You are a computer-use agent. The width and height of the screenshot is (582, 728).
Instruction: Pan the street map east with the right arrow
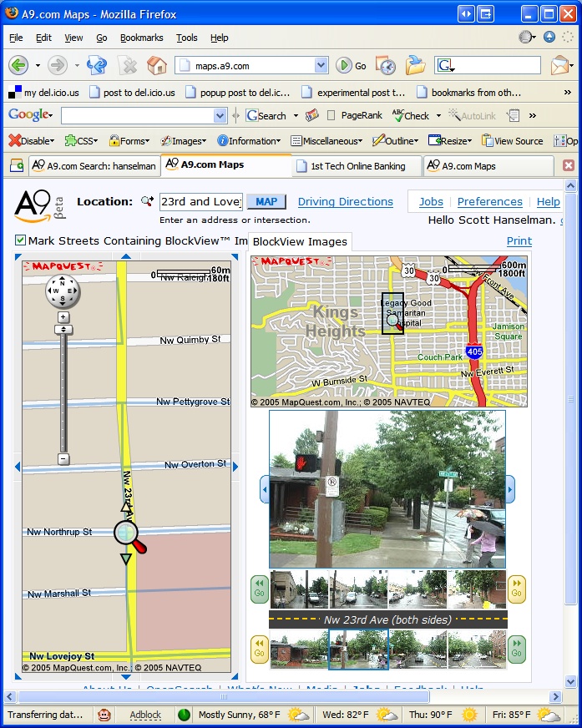click(x=235, y=467)
